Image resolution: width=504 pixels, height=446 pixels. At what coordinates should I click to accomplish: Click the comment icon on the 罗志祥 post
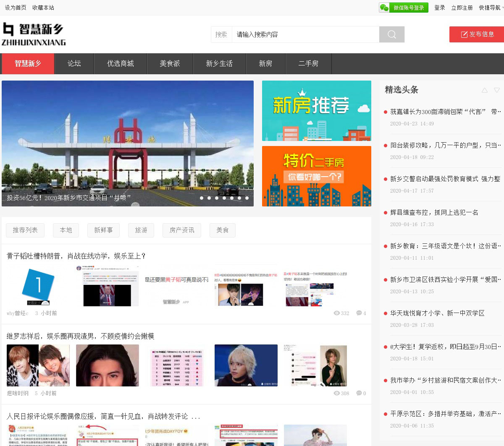(x=359, y=393)
